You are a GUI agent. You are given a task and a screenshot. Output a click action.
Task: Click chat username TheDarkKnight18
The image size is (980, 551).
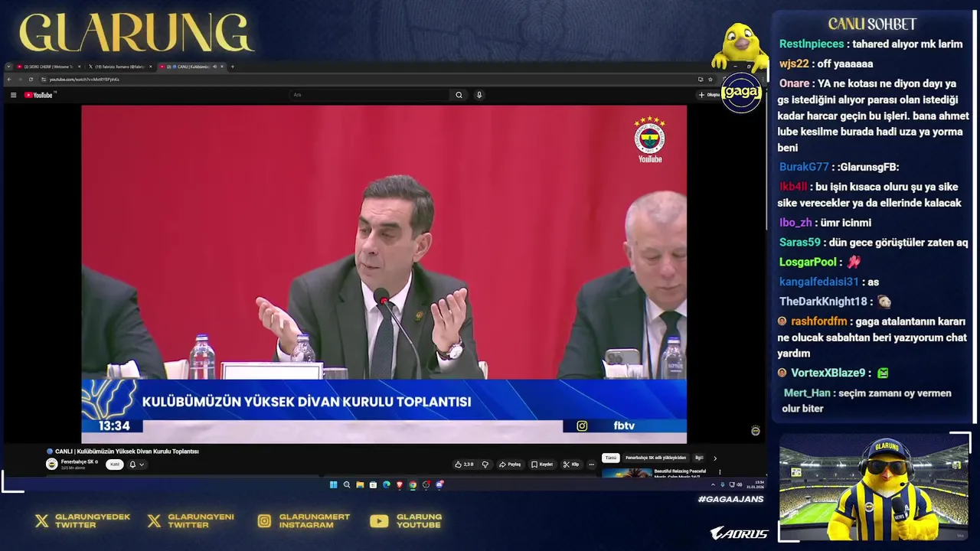[823, 302]
